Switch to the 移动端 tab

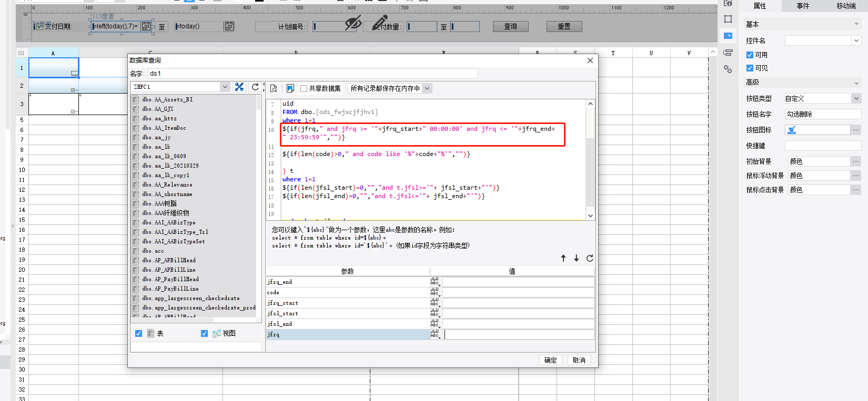coord(846,6)
